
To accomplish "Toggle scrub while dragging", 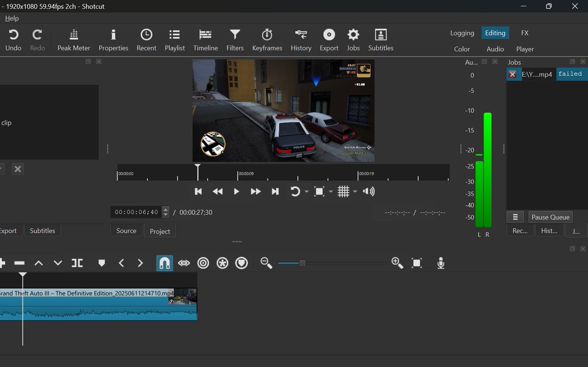I will (184, 263).
